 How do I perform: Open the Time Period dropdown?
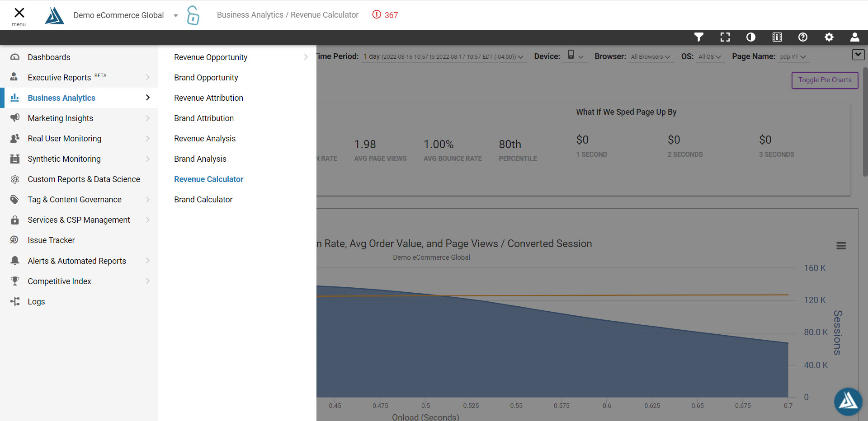443,57
